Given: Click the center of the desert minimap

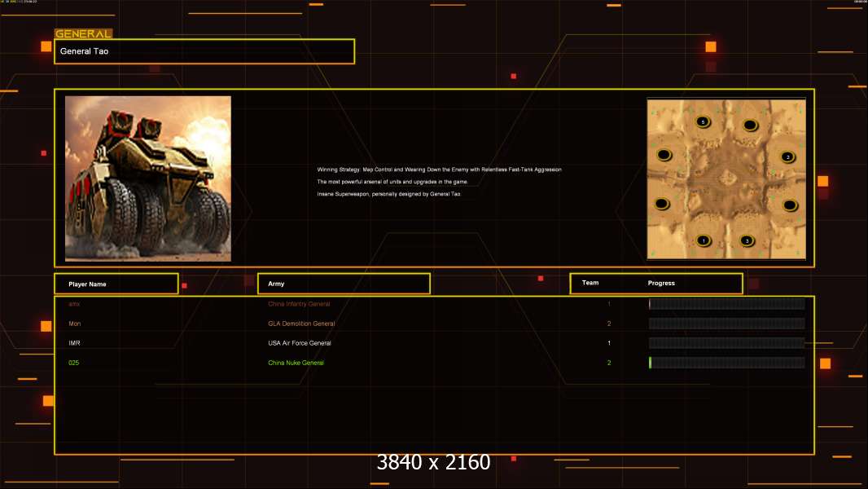Looking at the screenshot, I should 726,178.
